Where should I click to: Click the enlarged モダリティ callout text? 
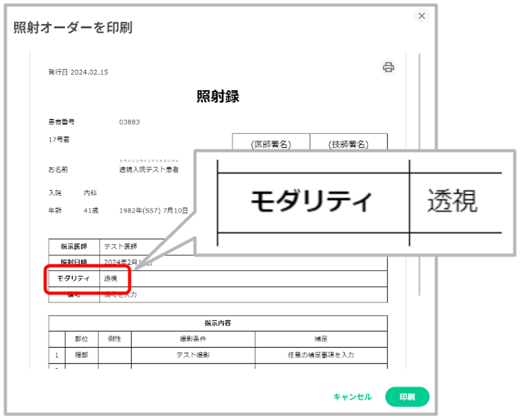311,202
